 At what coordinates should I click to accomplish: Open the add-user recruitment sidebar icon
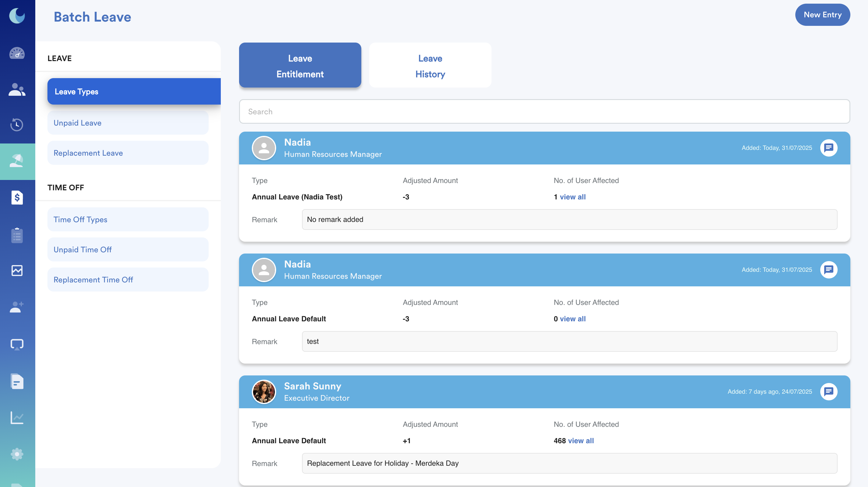pos(17,307)
